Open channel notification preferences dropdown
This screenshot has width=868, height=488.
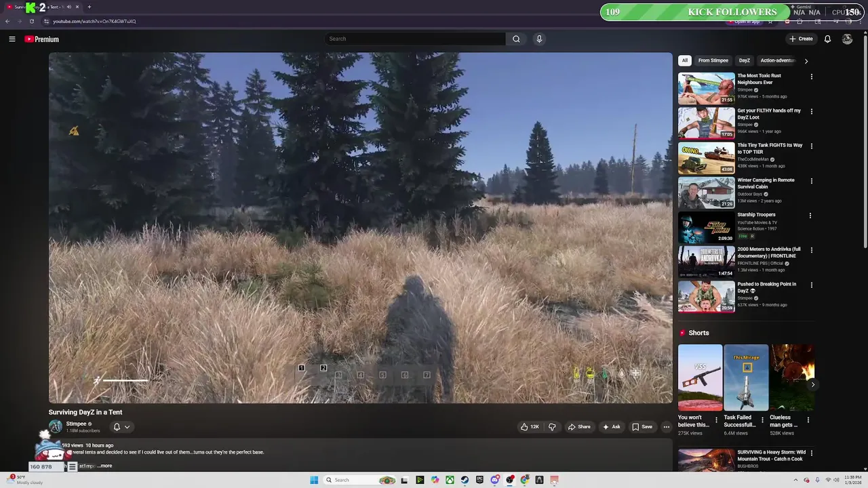pos(121,427)
